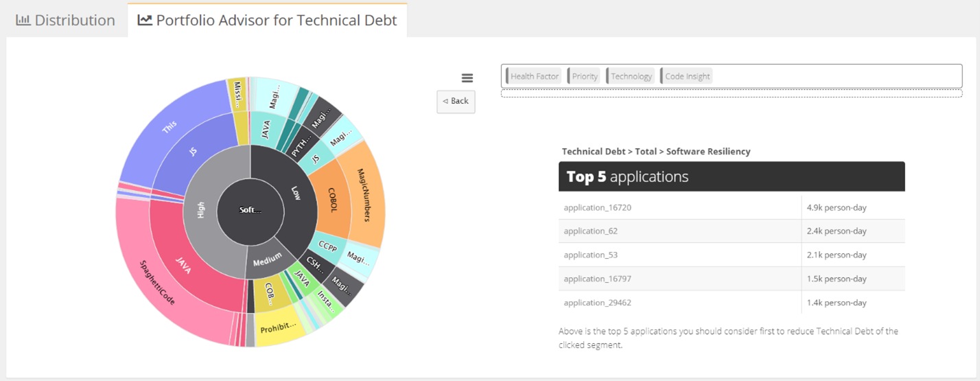Select the application_29462 table row
This screenshot has height=381, width=980.
pos(679,302)
